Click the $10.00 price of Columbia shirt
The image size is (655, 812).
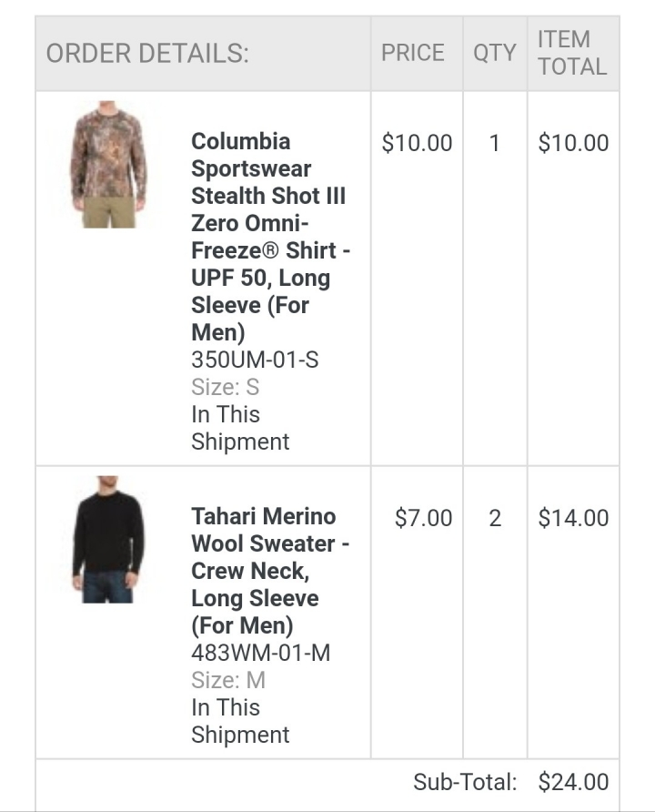(417, 143)
